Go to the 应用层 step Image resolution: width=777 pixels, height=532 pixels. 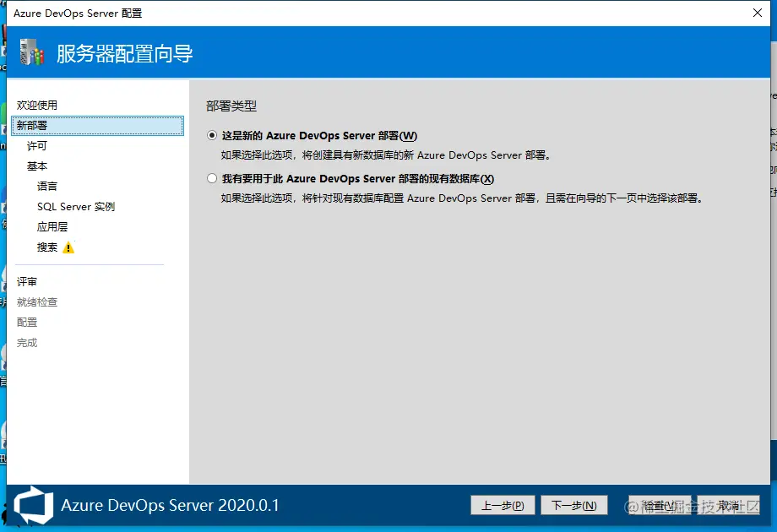pyautogui.click(x=52, y=227)
